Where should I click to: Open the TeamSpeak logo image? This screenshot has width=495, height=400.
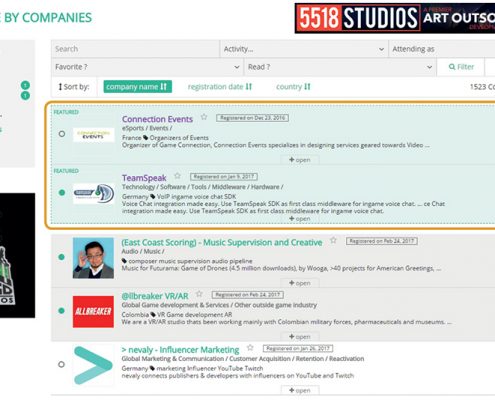coord(94,194)
